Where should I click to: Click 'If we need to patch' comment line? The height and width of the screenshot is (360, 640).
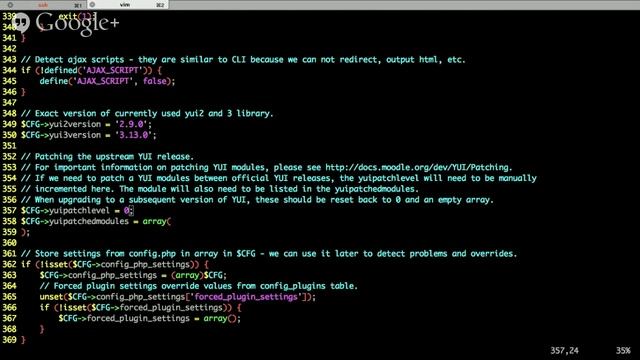[279, 178]
